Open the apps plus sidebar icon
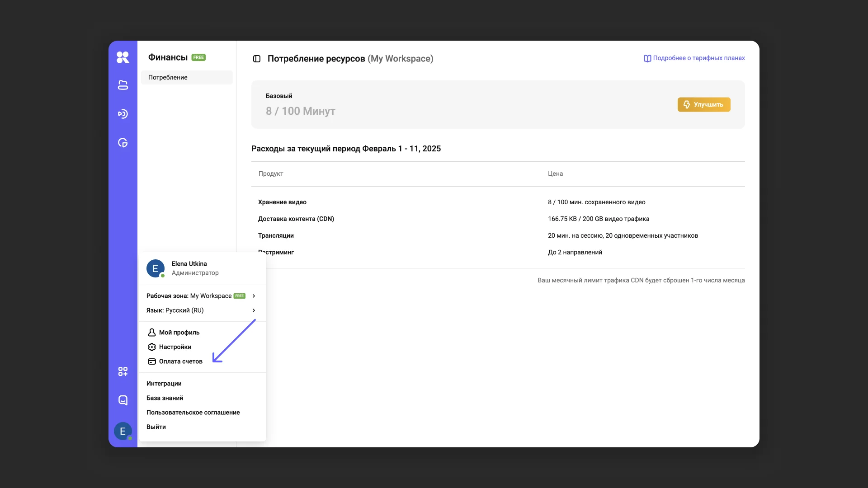The image size is (868, 488). click(123, 371)
